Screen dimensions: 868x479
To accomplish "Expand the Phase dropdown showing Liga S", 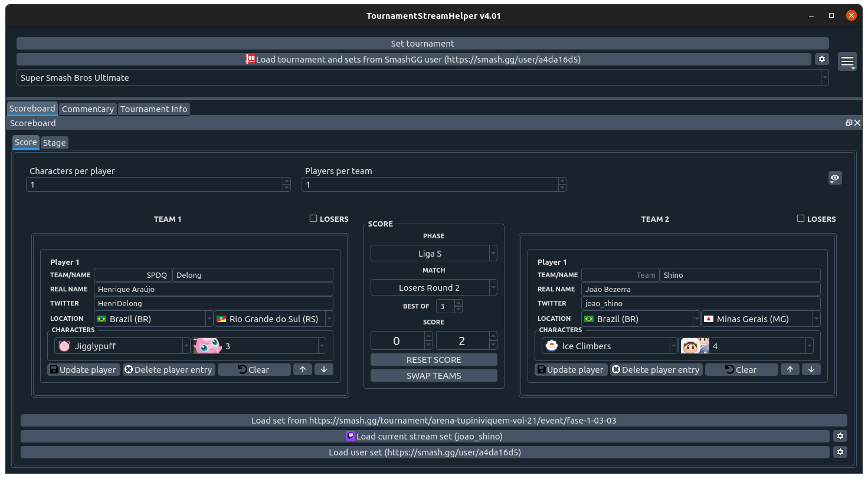I will click(x=434, y=253).
